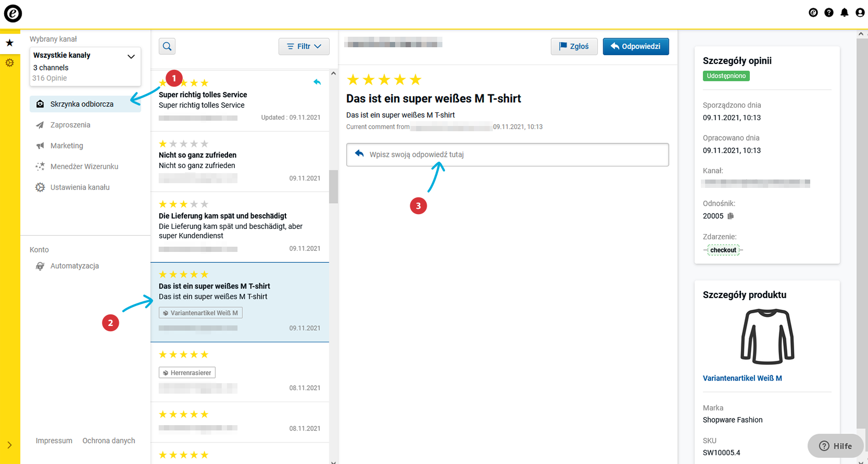Click the five-star rating in review detail
The image size is (868, 464).
tap(384, 79)
